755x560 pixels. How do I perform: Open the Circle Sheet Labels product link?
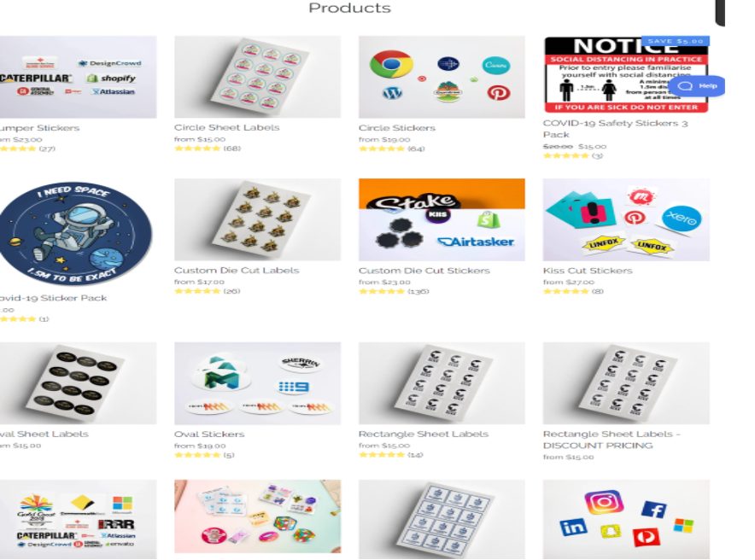pos(226,127)
